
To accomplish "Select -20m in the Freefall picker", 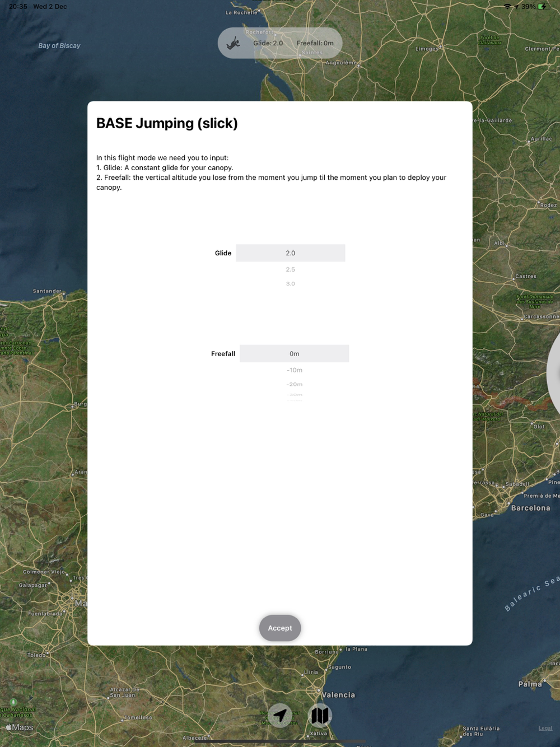I will pos(295,384).
